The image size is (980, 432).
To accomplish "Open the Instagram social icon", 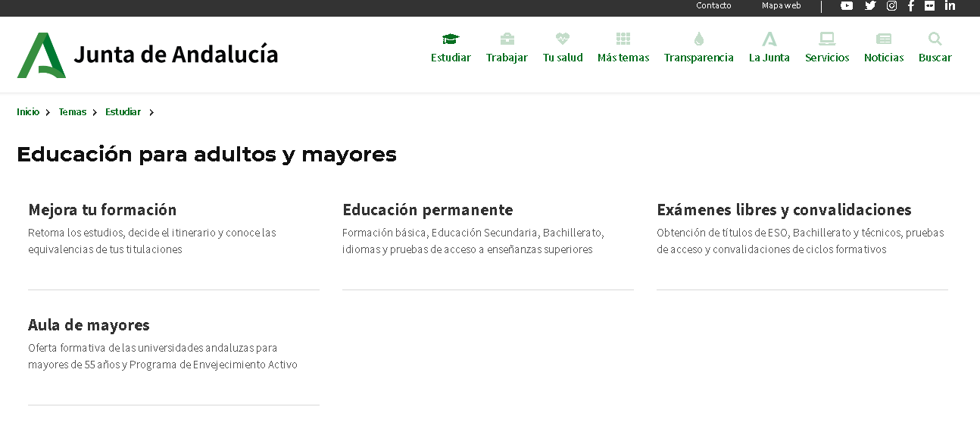I will coord(891,5).
